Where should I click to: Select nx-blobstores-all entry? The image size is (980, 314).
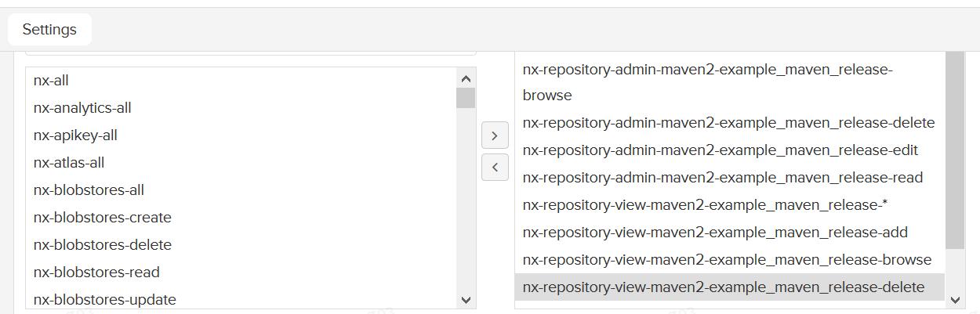point(241,190)
